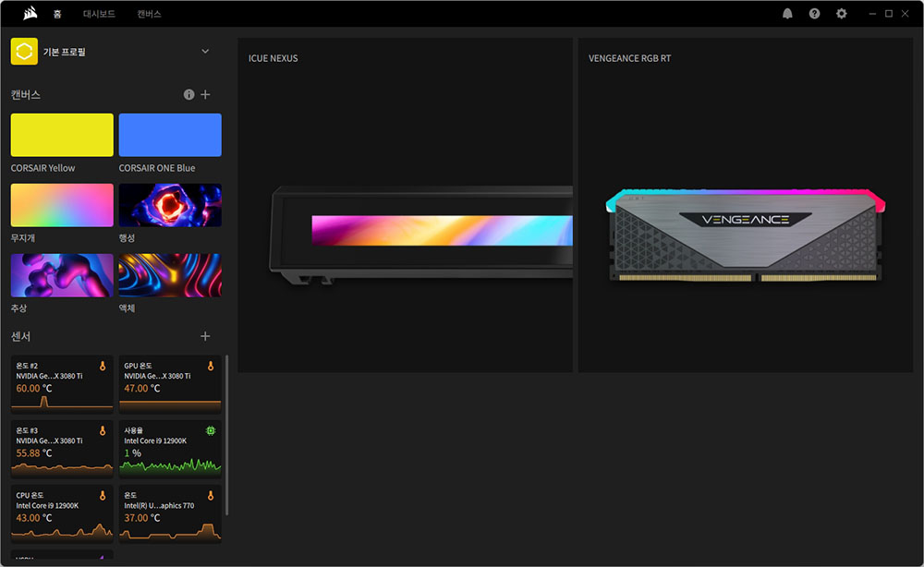Show canvas info via the info icon
Viewport: 924px width, 567px height.
(x=188, y=94)
